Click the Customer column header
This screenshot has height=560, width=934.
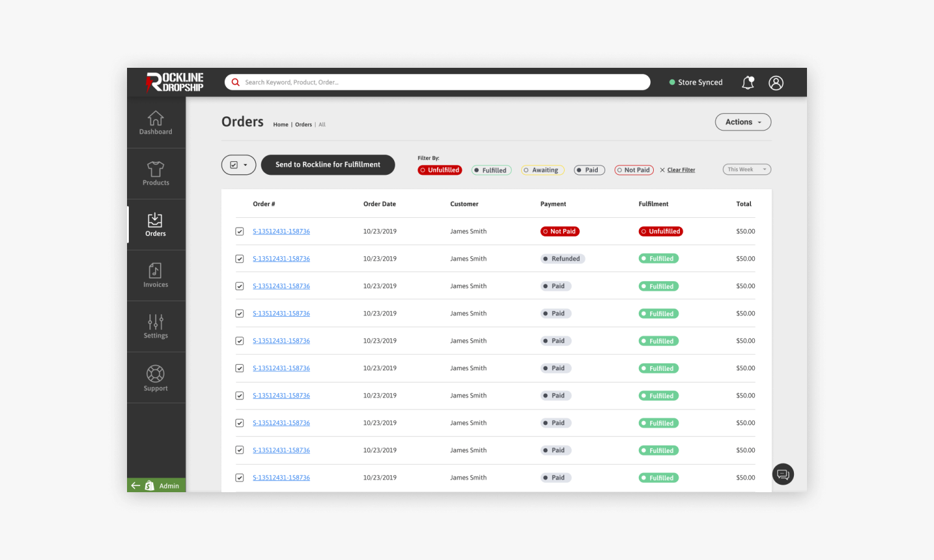pos(465,204)
